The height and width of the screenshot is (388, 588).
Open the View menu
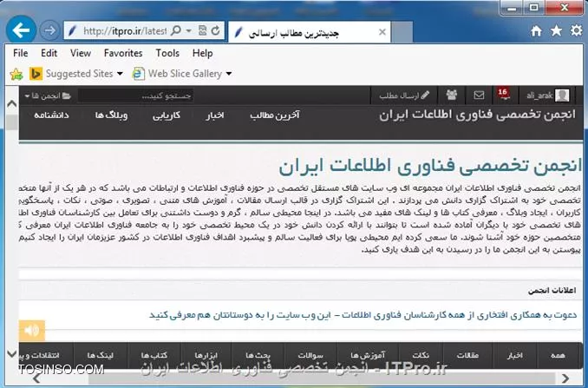pyautogui.click(x=81, y=53)
